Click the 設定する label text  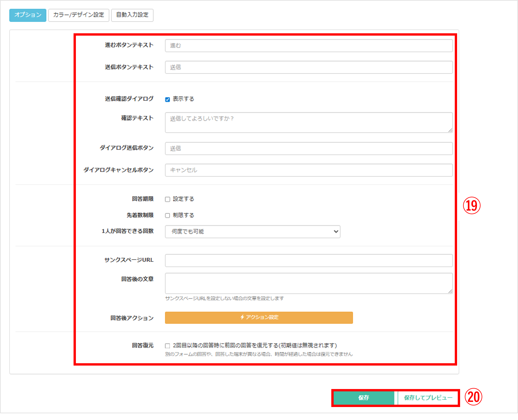point(183,199)
